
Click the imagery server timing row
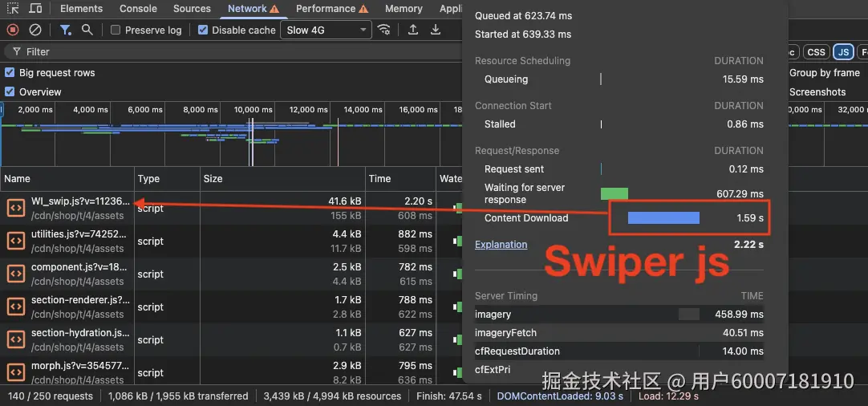click(x=619, y=314)
